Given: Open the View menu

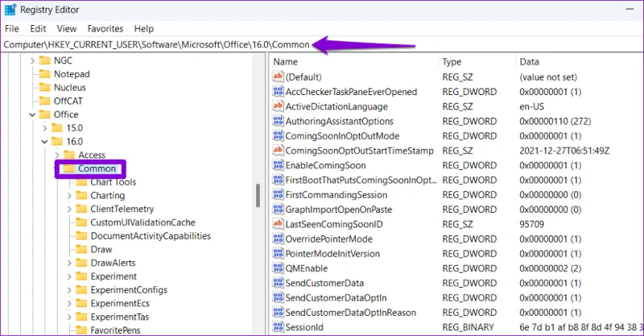Looking at the screenshot, I should pos(67,29).
